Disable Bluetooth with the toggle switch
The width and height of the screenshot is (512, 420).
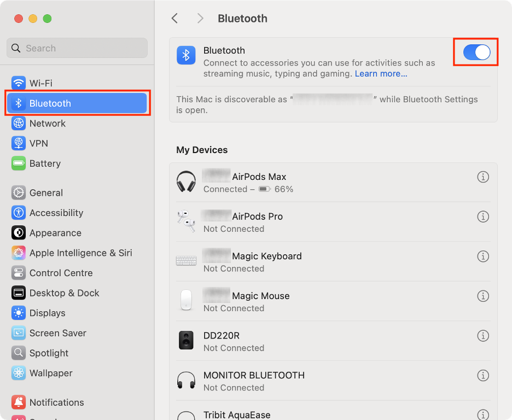pyautogui.click(x=475, y=52)
